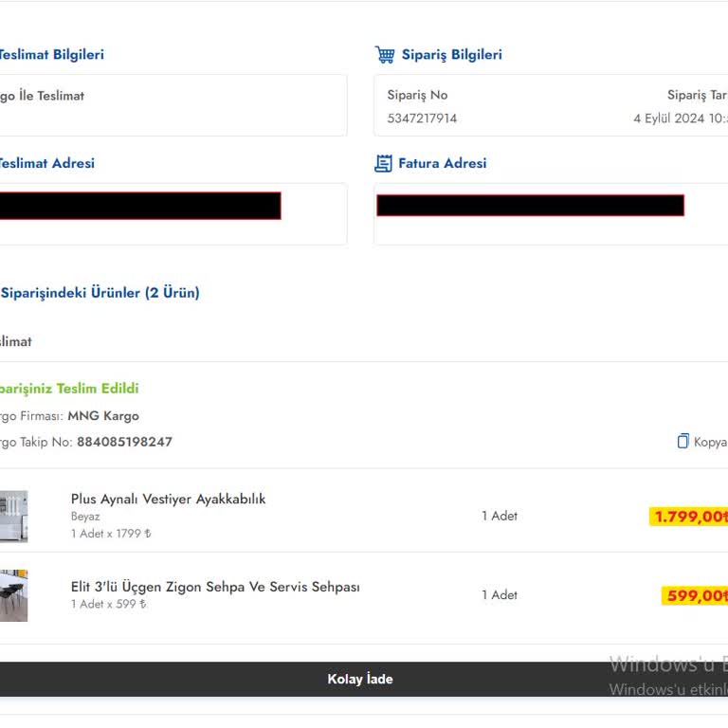Select the Teslimat section tab
Image resolution: width=728 pixels, height=728 pixels.
click(x=15, y=341)
